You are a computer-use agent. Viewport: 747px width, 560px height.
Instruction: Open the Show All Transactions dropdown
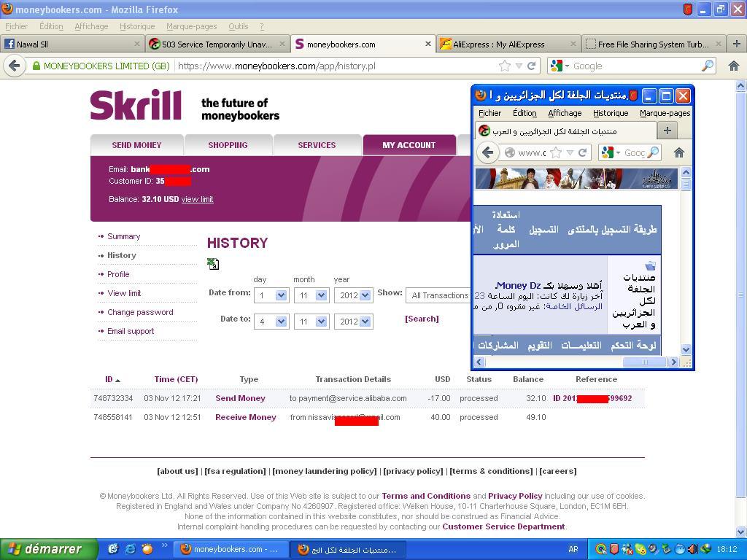(438, 295)
